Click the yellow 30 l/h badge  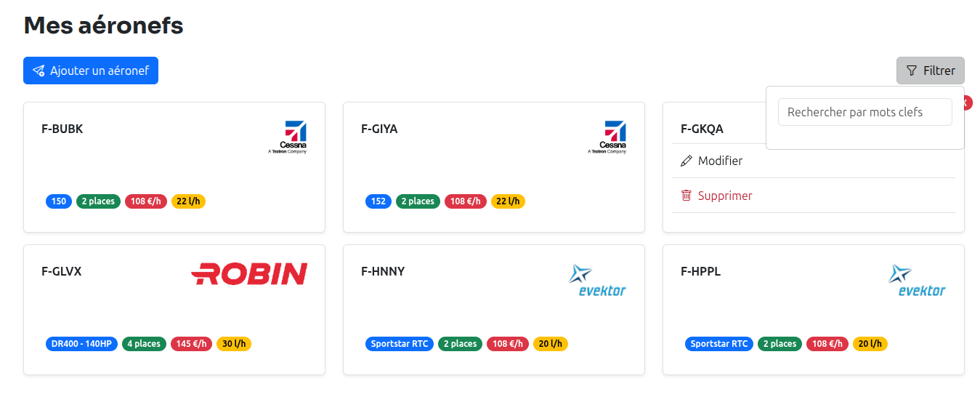point(234,344)
